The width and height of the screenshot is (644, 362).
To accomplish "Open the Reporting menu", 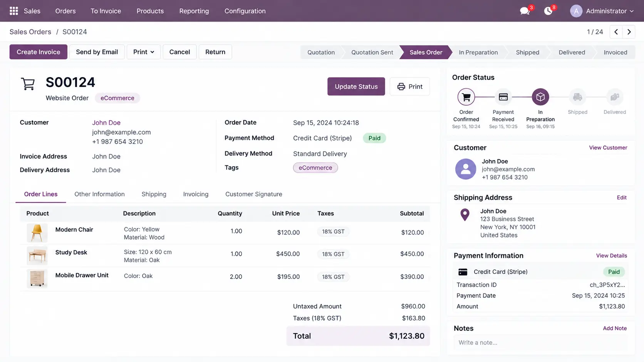I will [x=194, y=11].
